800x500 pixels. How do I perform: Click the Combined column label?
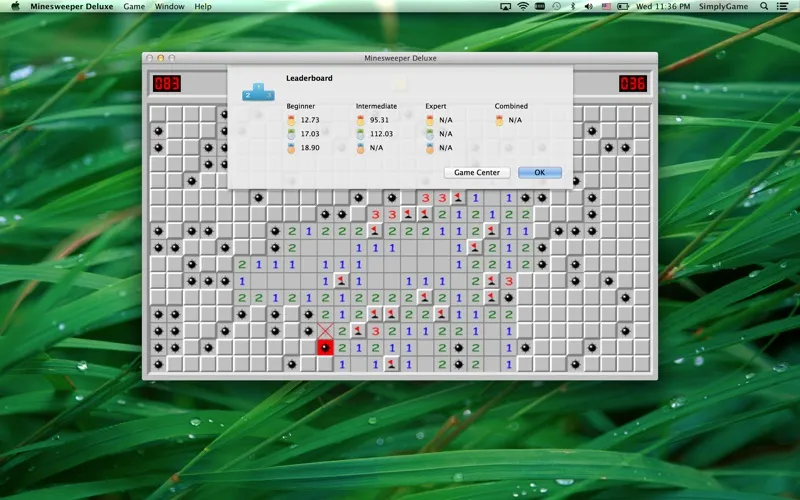(x=511, y=106)
